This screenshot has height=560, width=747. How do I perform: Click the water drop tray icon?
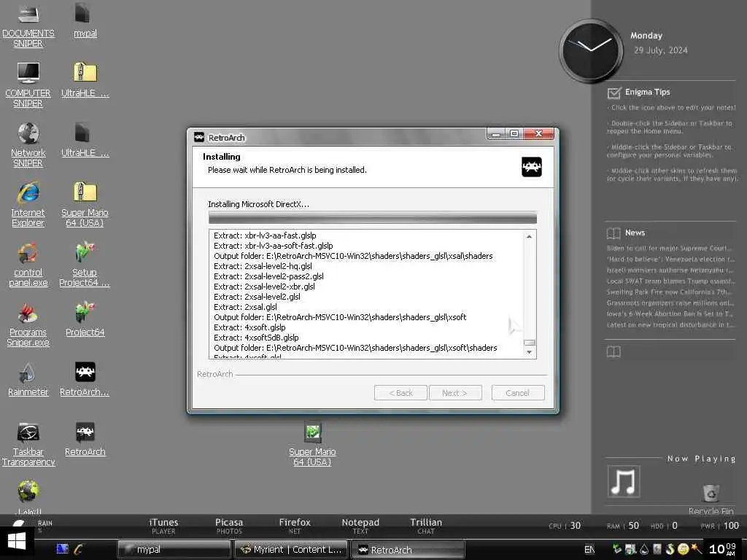pos(644,549)
